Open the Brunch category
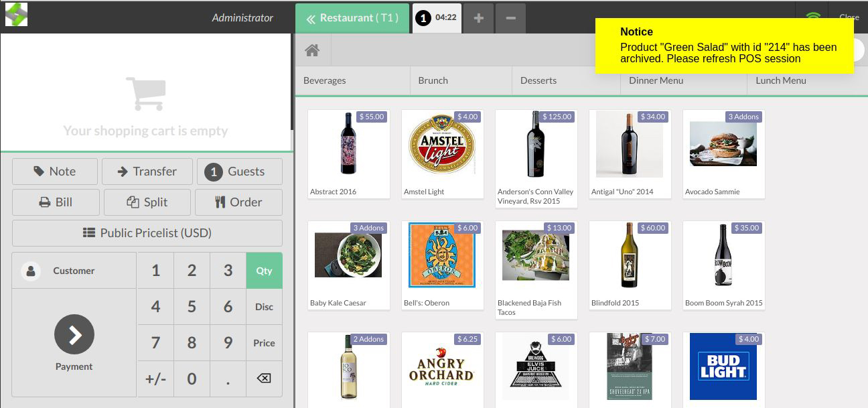The height and width of the screenshot is (408, 868). (461, 80)
